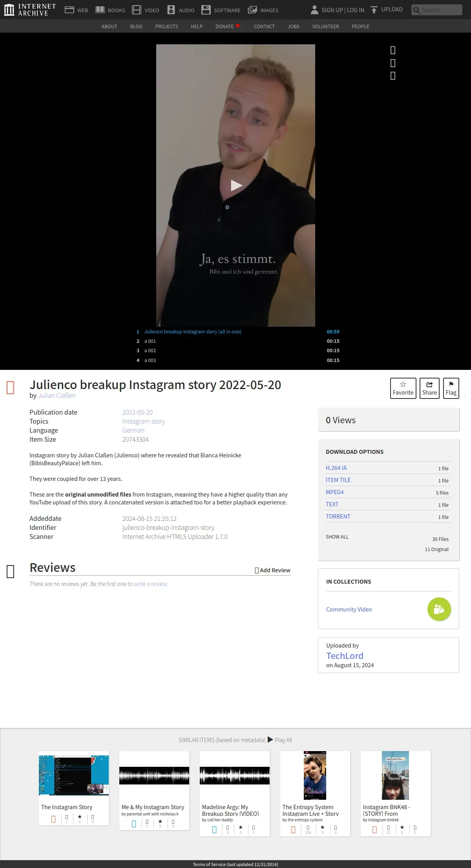Select playlist track a 001
This screenshot has width=471, height=868.
click(x=238, y=341)
